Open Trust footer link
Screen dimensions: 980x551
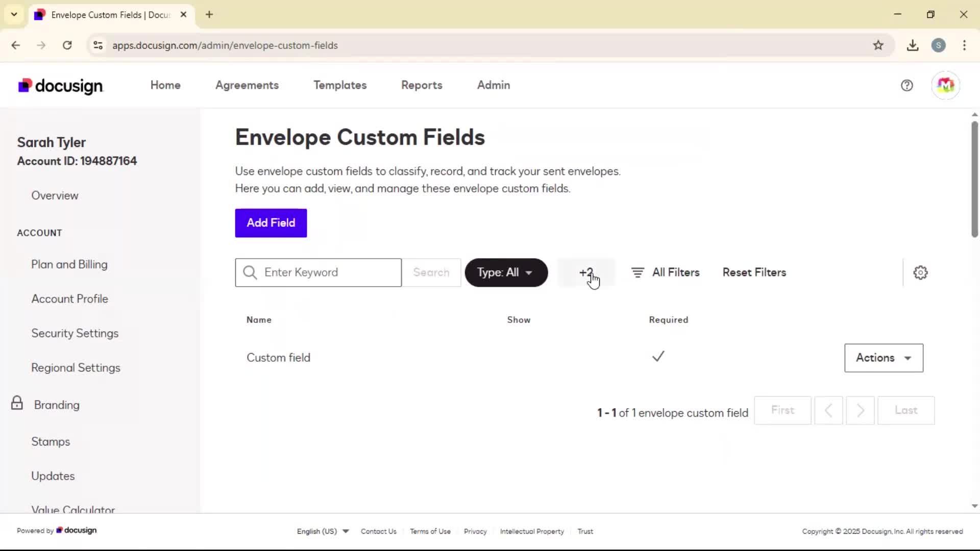pyautogui.click(x=585, y=531)
